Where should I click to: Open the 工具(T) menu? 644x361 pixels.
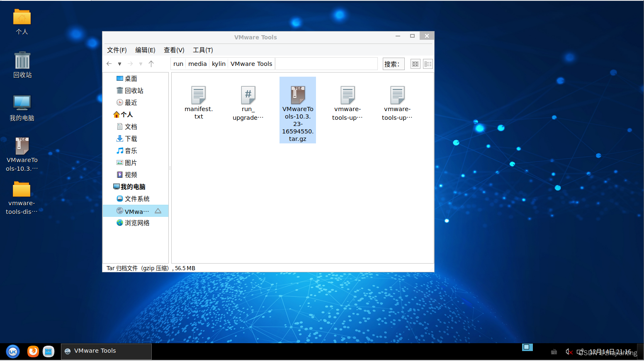tap(203, 50)
